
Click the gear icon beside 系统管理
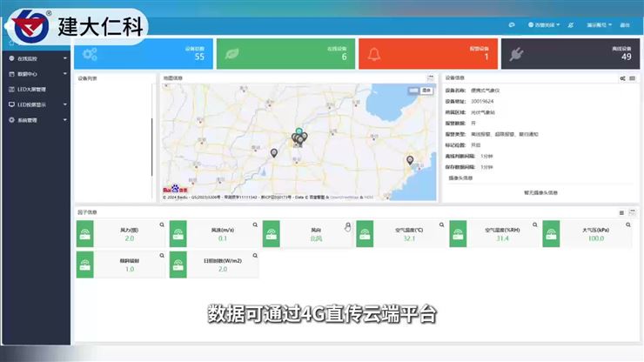pyautogui.click(x=11, y=120)
